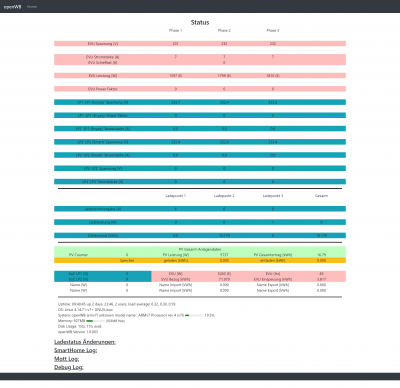Click the LP1 Spannung [V] row label
Screen dimensions: 400x388
(x=103, y=102)
